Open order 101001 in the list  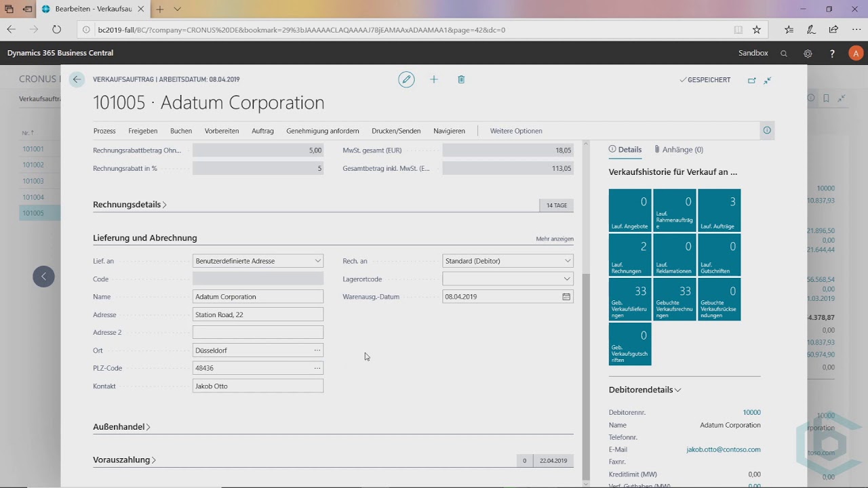(33, 149)
